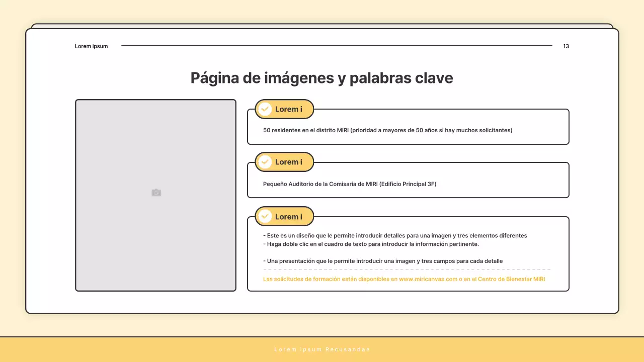Image resolution: width=644 pixels, height=362 pixels.
Task: Click the checkmark icon on the first Lorem i badge
Action: [x=265, y=109]
